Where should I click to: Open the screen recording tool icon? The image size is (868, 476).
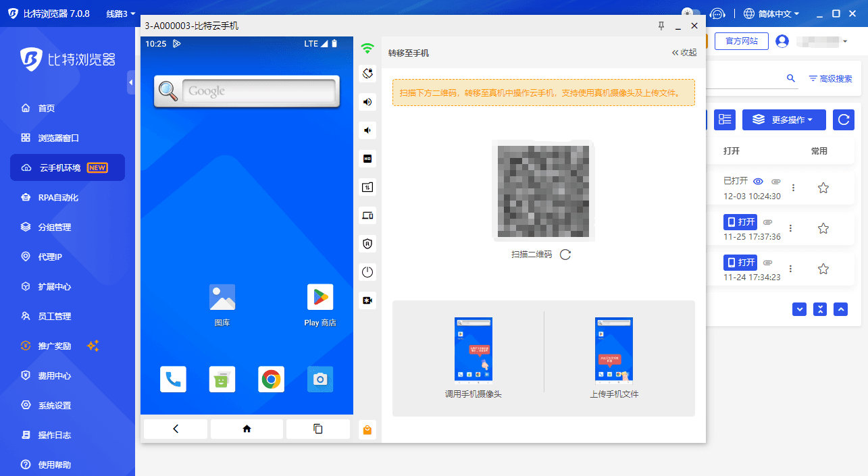[x=367, y=300]
